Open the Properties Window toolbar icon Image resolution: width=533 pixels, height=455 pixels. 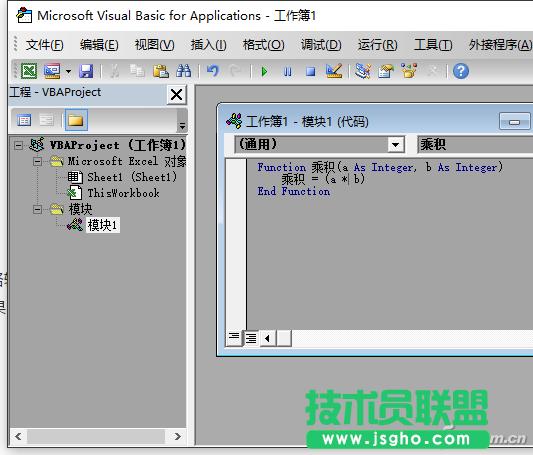click(386, 71)
